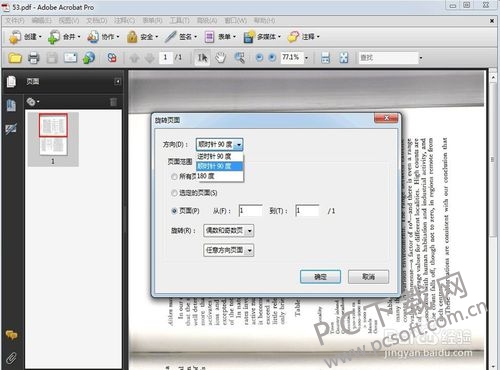Open the Edit menu
The width and height of the screenshot is (500, 370).
point(42,21)
